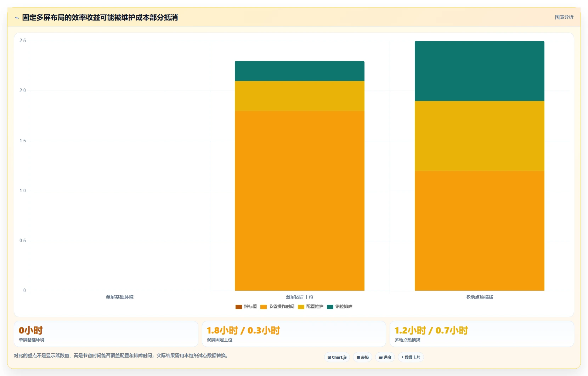Click the 双屏固定工位 caption inside the data card
The width and height of the screenshot is (588, 376).
click(x=220, y=340)
